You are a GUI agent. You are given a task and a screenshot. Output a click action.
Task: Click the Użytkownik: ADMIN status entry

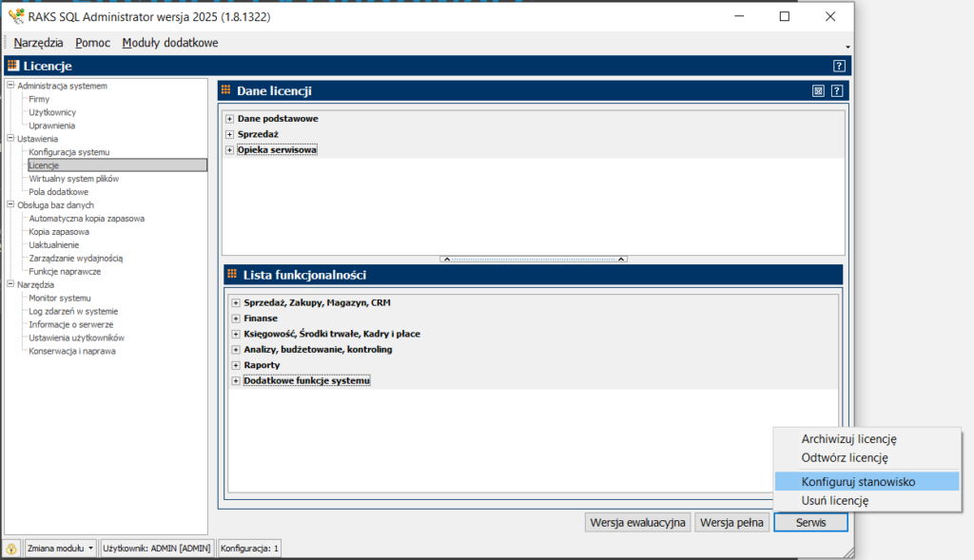pos(157,549)
